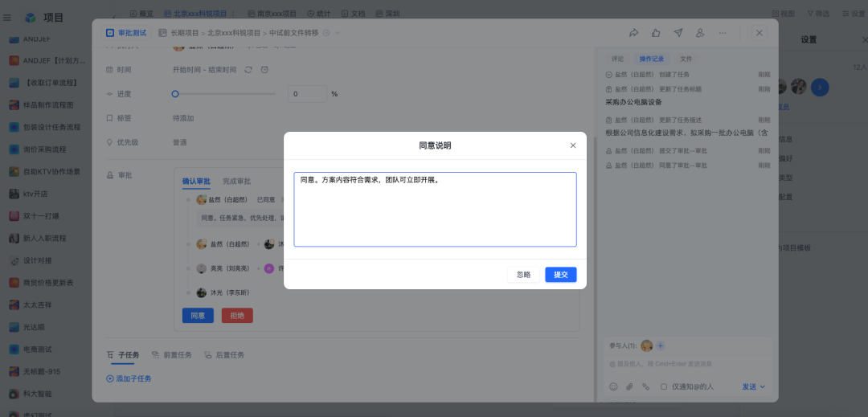Click the paperclip attachment icon

point(629,386)
